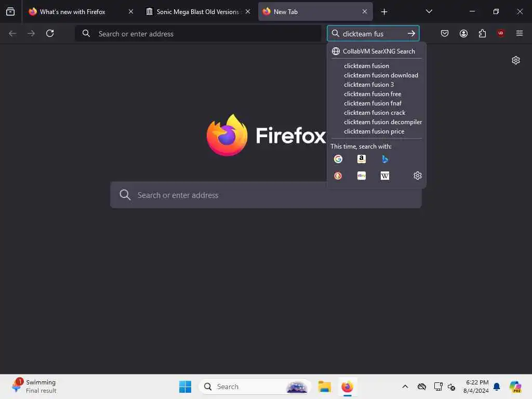Viewport: 532px width, 399px height.
Task: Click the OneDrive cloud tray icon
Action: click(422, 387)
